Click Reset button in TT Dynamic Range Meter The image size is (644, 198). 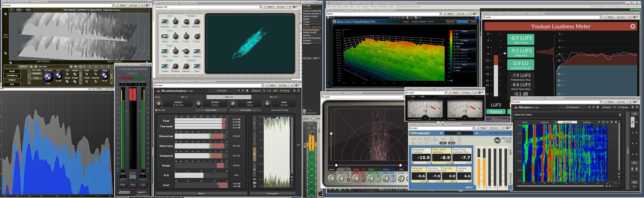pyautogui.click(x=123, y=185)
